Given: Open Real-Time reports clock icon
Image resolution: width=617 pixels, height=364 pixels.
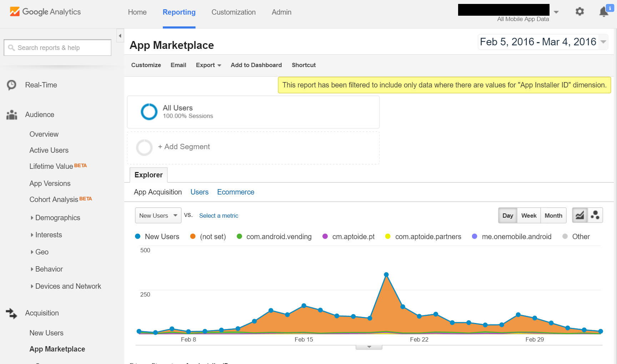Looking at the screenshot, I should click(x=12, y=85).
